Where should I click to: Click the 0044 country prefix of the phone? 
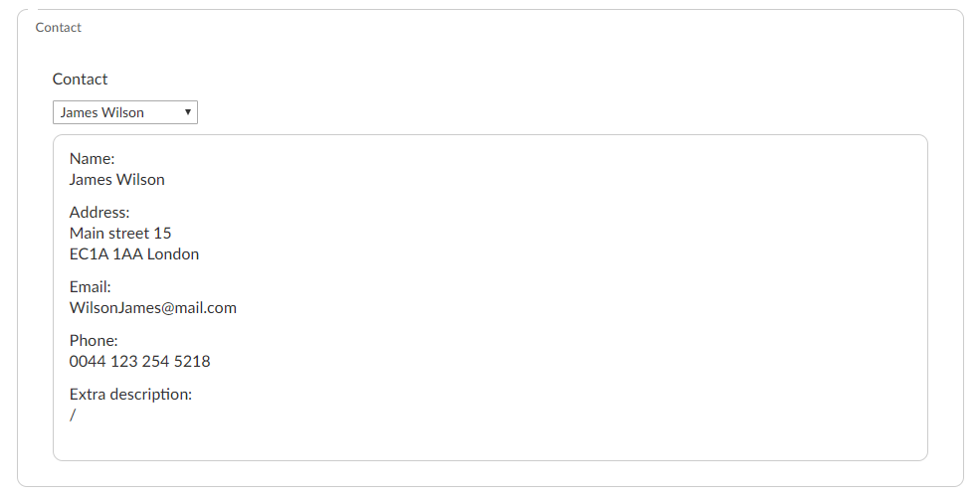click(x=88, y=362)
